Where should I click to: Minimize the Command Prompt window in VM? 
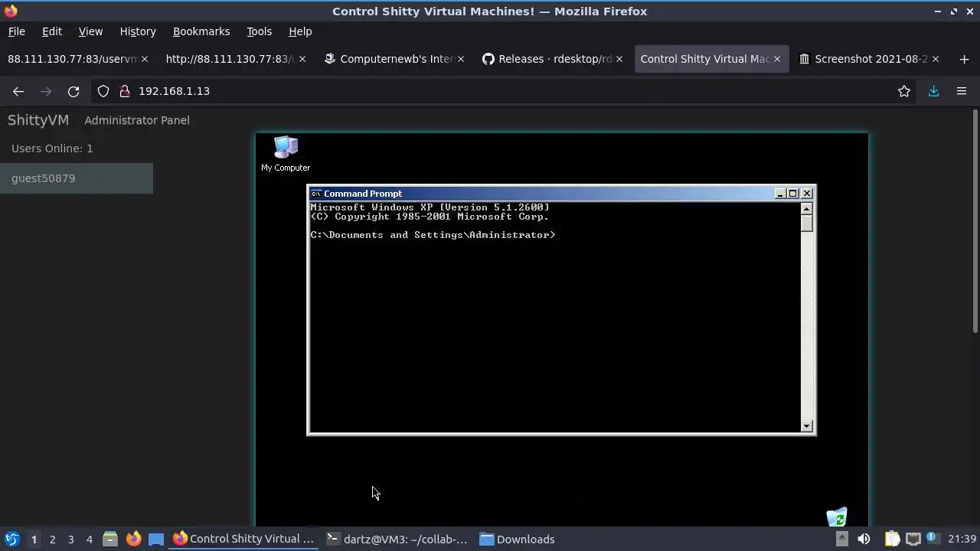pos(780,194)
